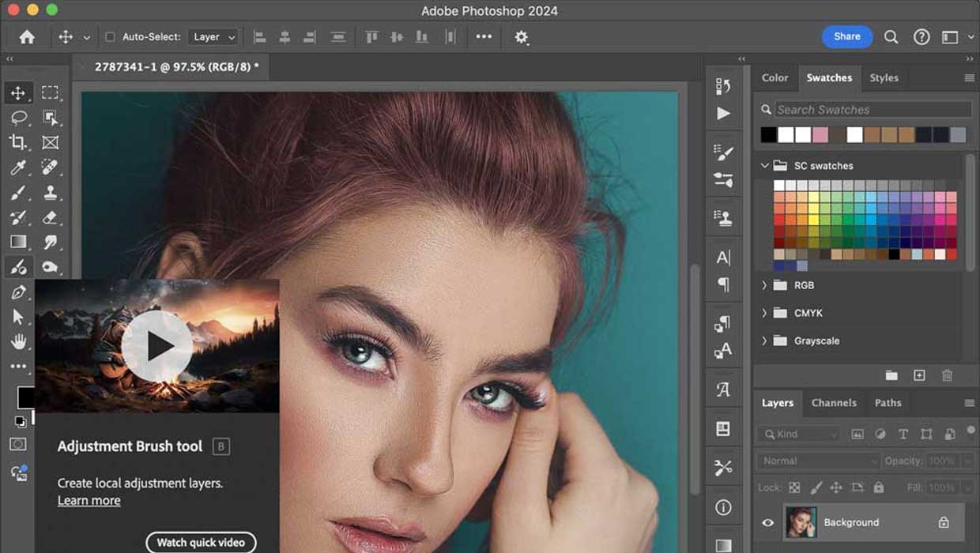Open the Search magnifier in options bar
This screenshot has height=553, width=980.
click(x=891, y=36)
